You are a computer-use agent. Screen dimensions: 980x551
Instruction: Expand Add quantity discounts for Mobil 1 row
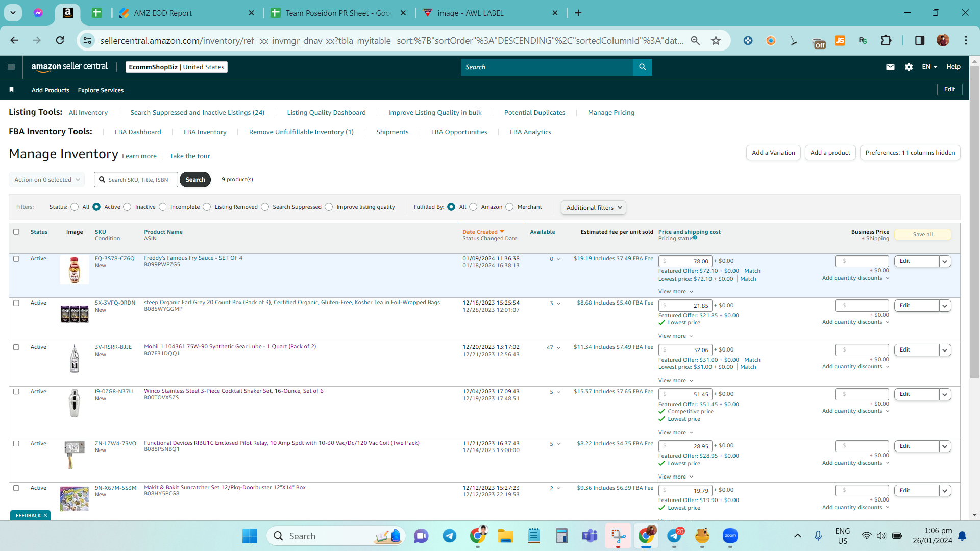point(856,366)
